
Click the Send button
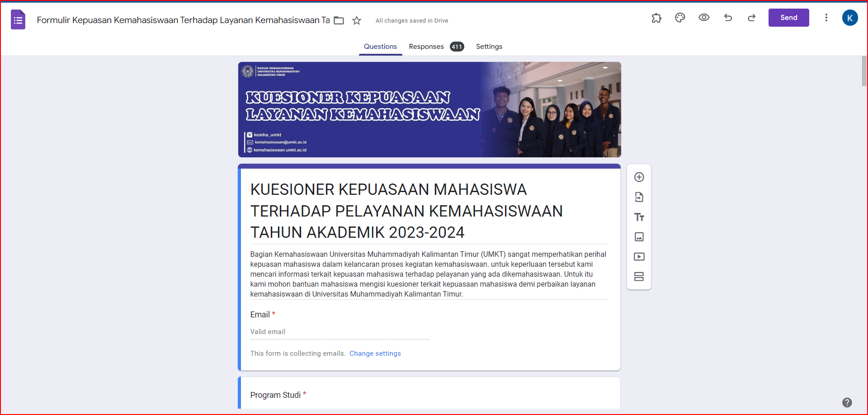(x=788, y=18)
